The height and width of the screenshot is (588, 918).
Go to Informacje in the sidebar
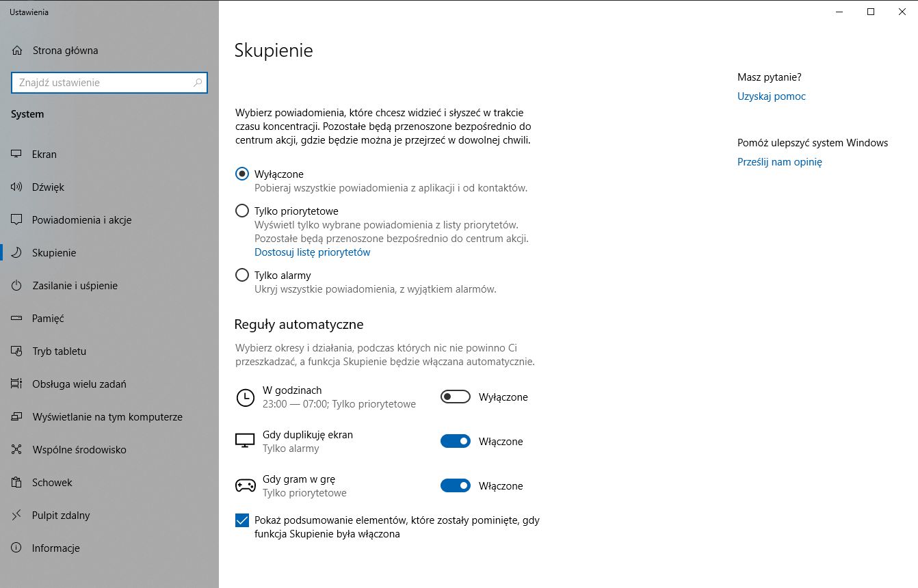point(55,548)
